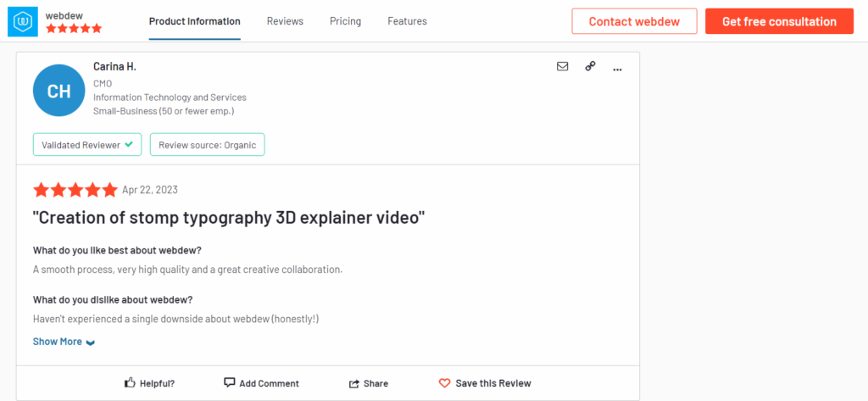This screenshot has width=868, height=401.
Task: Switch to the Reviews tab
Action: (285, 21)
